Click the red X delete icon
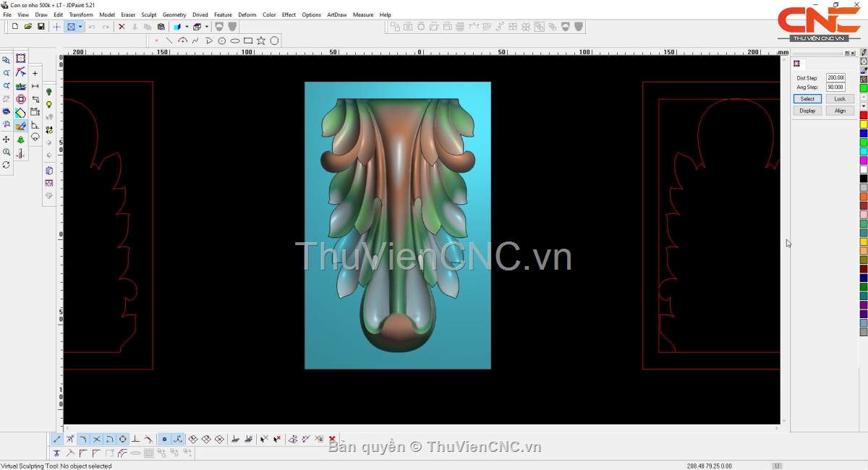The height and width of the screenshot is (470, 868). click(122, 27)
